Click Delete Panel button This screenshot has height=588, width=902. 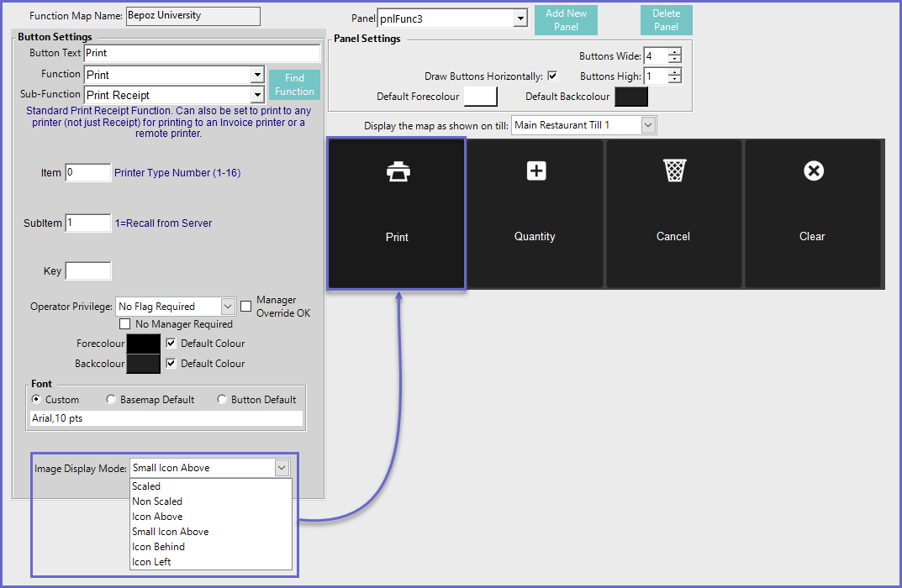[666, 20]
